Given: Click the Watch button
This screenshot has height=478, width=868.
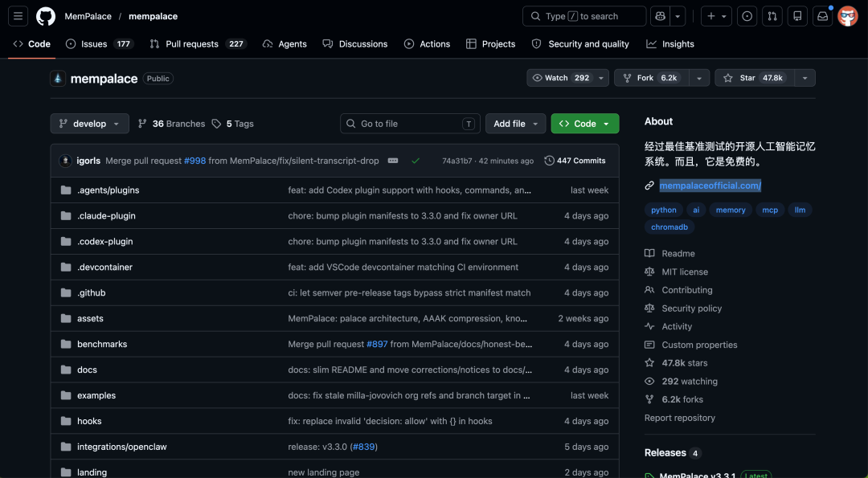Looking at the screenshot, I should point(560,78).
